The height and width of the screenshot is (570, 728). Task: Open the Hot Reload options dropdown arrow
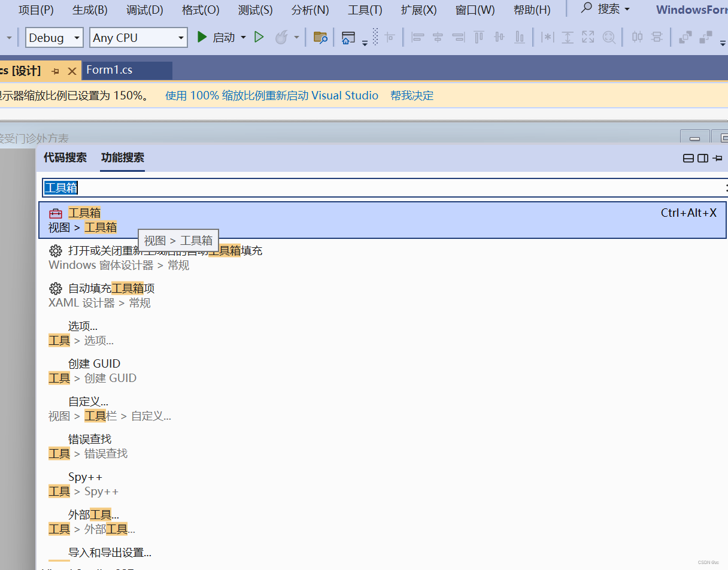pos(296,38)
